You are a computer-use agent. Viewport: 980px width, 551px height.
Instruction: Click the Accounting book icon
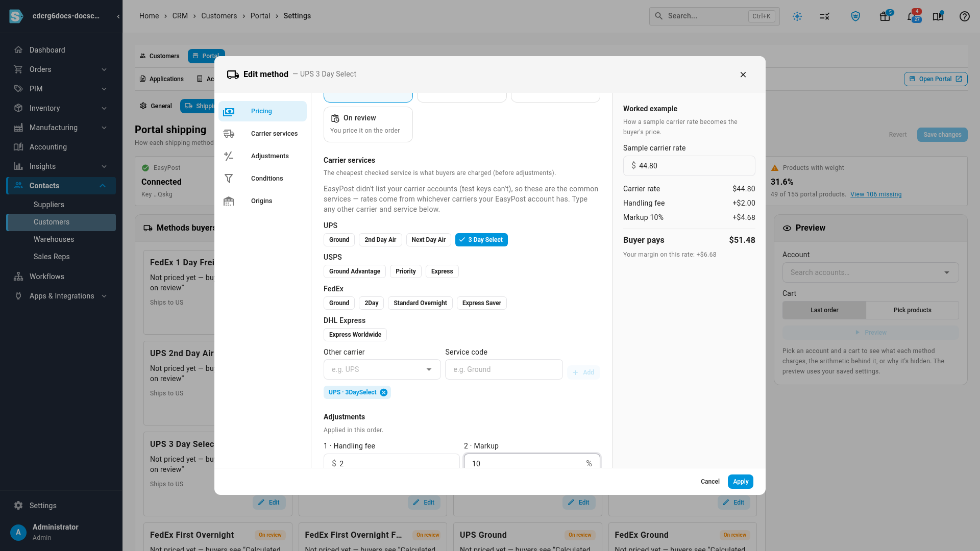[18, 147]
